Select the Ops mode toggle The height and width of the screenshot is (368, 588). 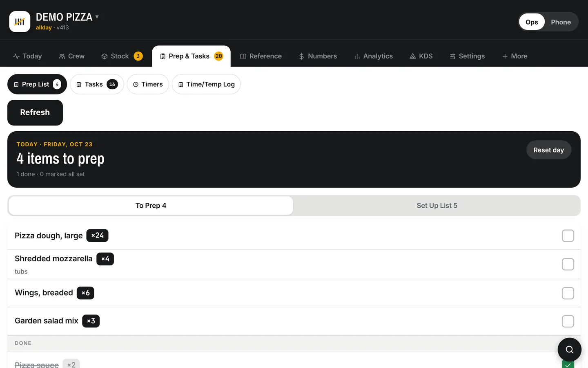(x=532, y=22)
